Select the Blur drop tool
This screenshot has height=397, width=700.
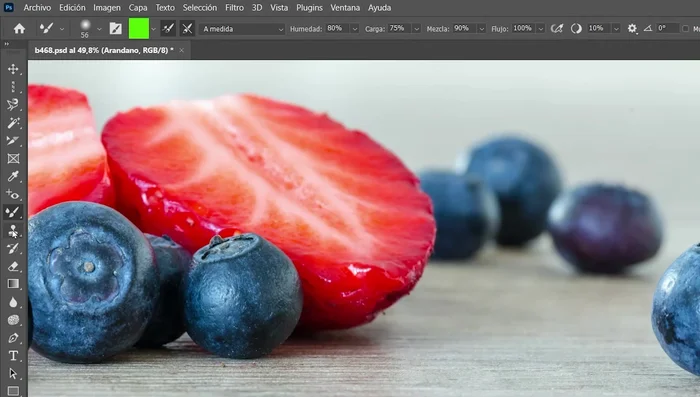coord(13,302)
